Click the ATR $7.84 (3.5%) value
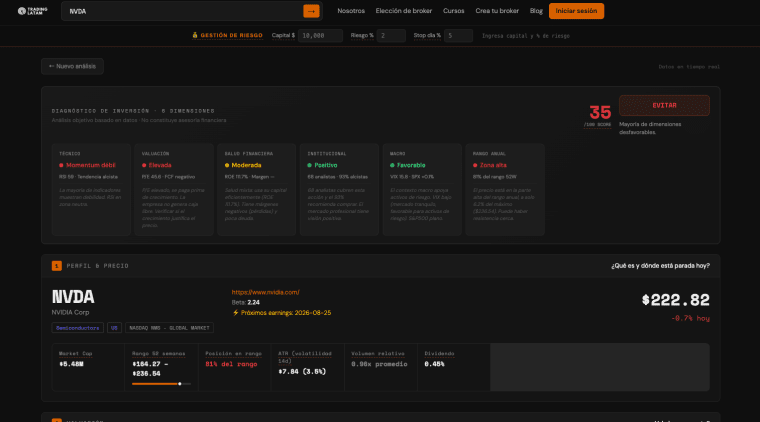 pos(302,372)
